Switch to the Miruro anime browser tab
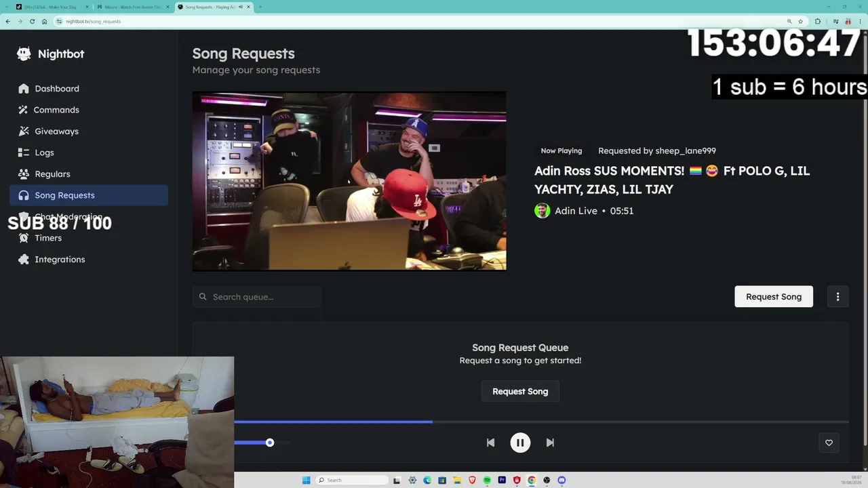This screenshot has width=868, height=488. tap(132, 7)
